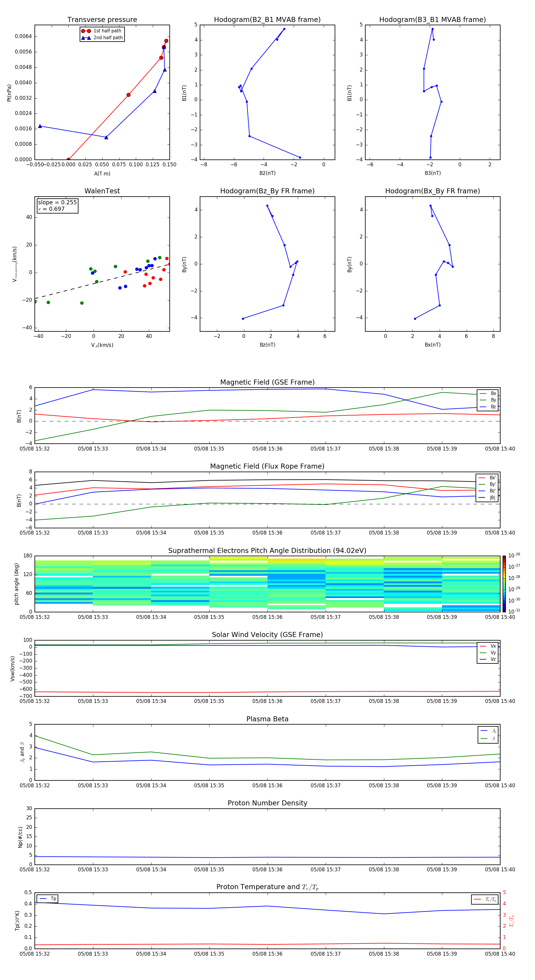
Task: Click the By' legend entry in Flux Rope panel
Action: click(487, 484)
